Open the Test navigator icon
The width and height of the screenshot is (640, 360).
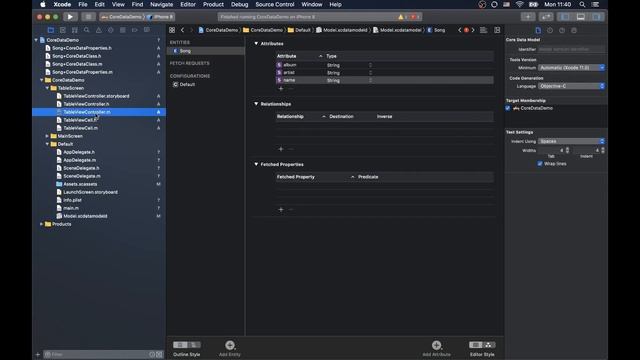coord(111,30)
